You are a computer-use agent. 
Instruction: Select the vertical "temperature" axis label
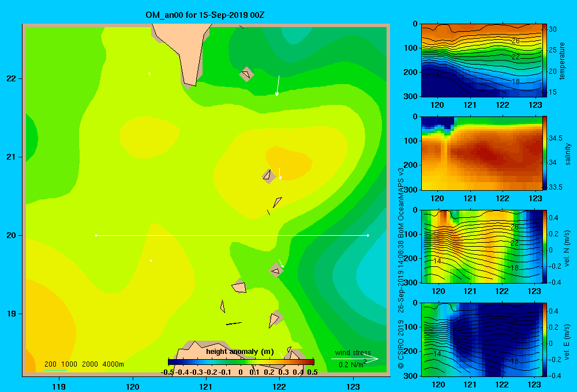[x=562, y=61]
